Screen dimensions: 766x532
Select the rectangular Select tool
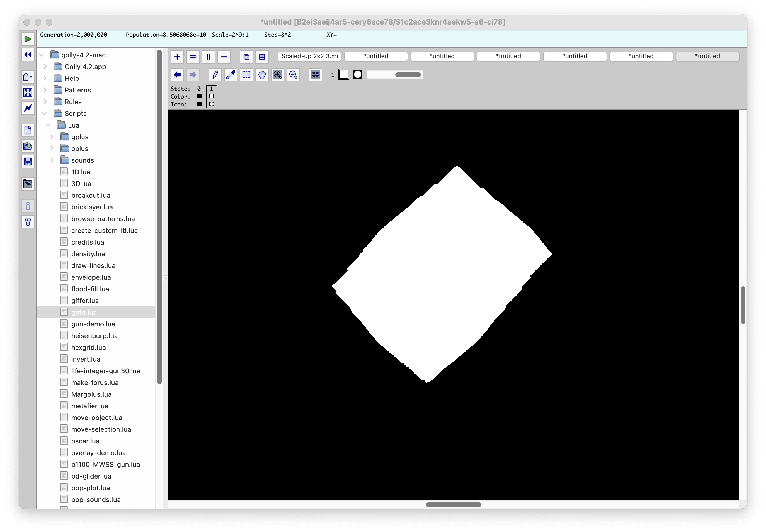pyautogui.click(x=246, y=75)
